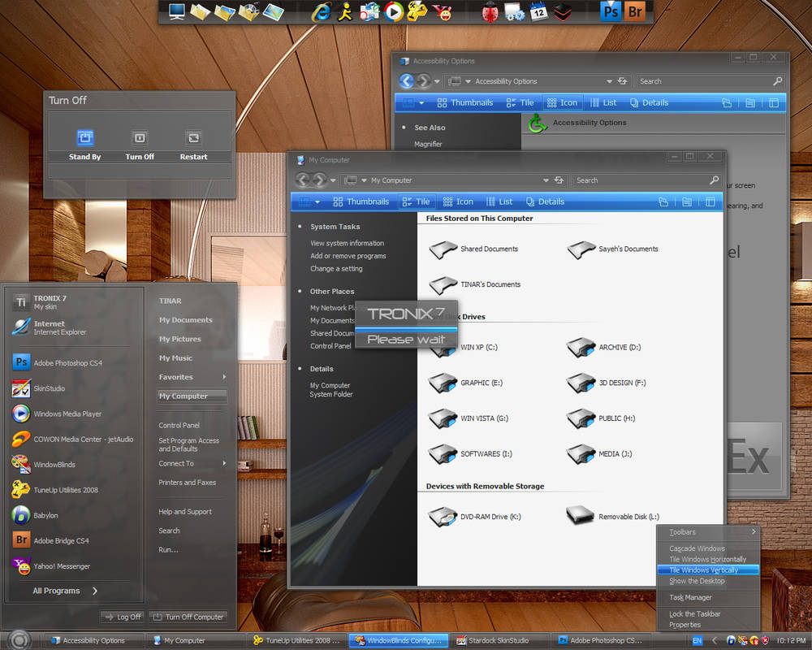This screenshot has width=812, height=650.
Task: Open the folder-view dropdown in My Computer toolbar
Action: coord(317,201)
